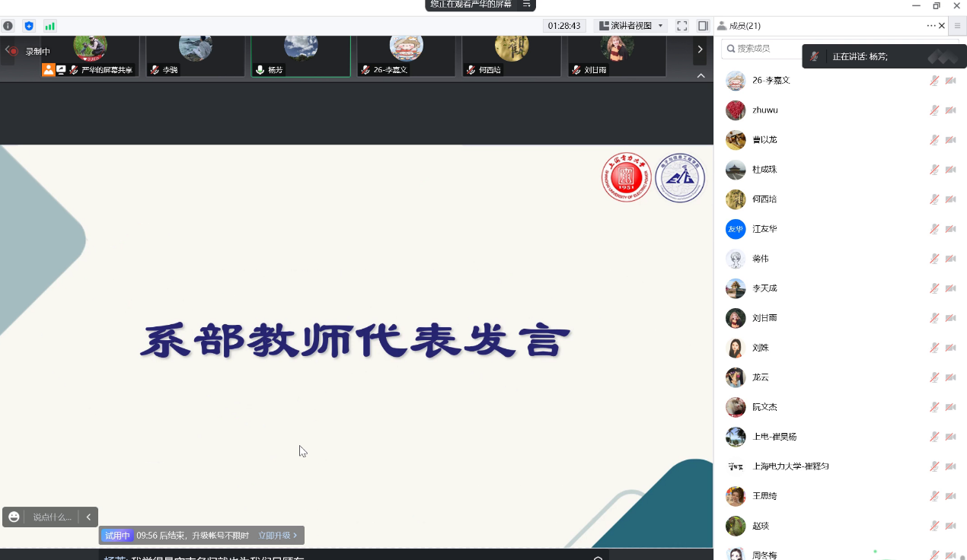Enter full screen mode

(682, 26)
